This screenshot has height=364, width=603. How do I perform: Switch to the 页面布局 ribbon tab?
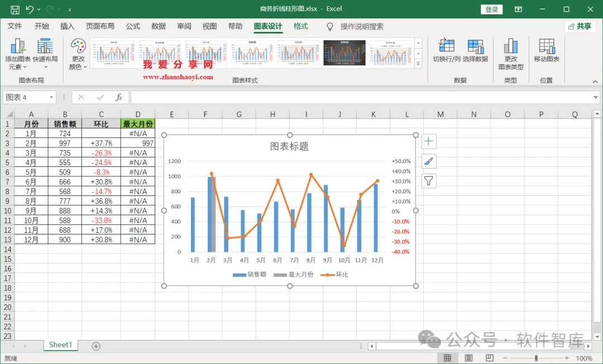point(100,26)
